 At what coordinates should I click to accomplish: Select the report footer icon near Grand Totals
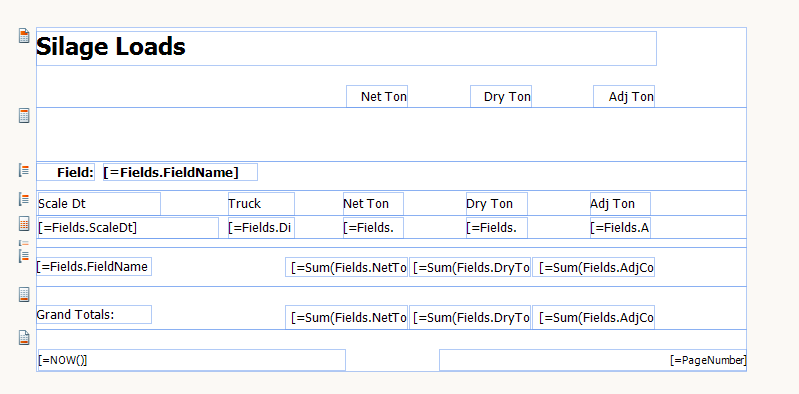(x=24, y=294)
